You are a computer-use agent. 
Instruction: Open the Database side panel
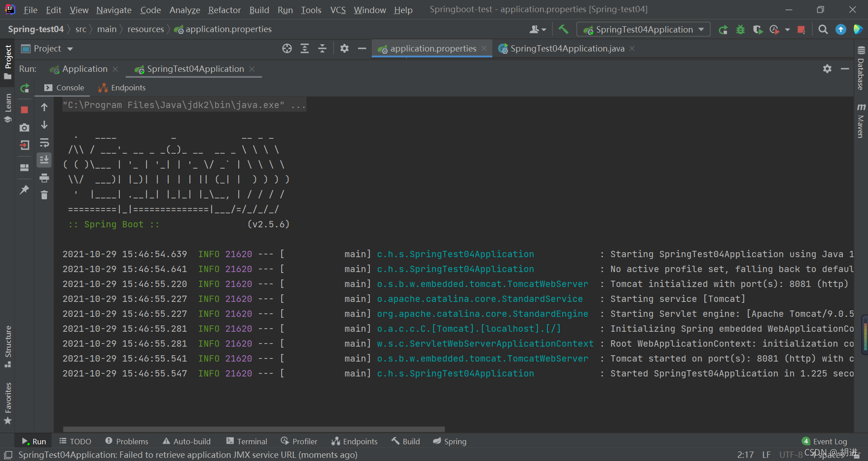coord(861,69)
